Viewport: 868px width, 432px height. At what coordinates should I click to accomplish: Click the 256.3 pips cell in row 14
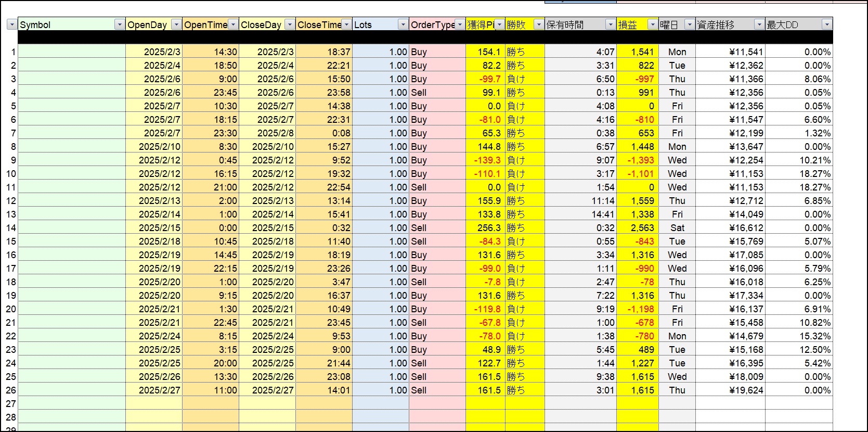pyautogui.click(x=486, y=228)
